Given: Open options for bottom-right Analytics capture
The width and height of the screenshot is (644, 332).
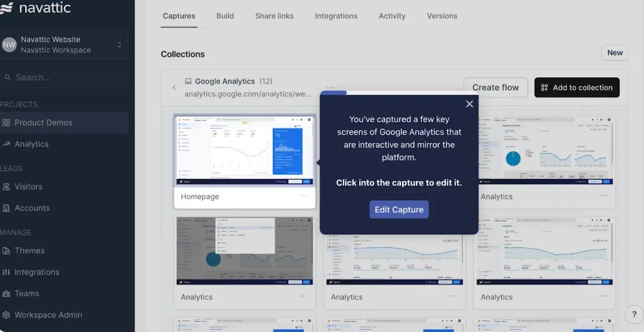Looking at the screenshot, I should click(603, 296).
